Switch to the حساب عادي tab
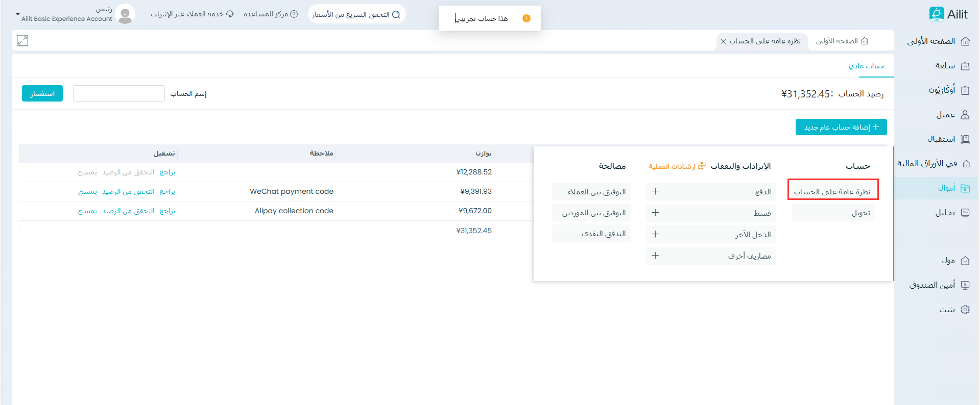The width and height of the screenshot is (980, 405). pyautogui.click(x=866, y=66)
